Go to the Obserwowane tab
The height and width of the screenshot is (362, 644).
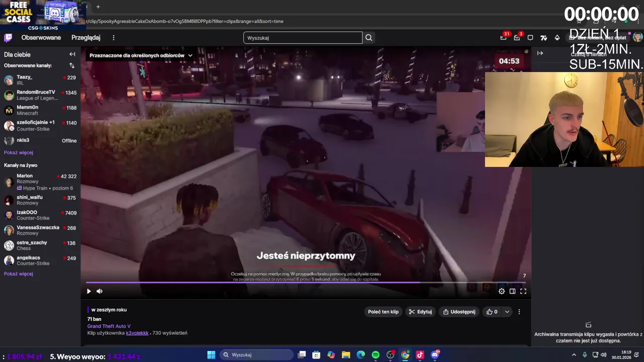coord(41,38)
